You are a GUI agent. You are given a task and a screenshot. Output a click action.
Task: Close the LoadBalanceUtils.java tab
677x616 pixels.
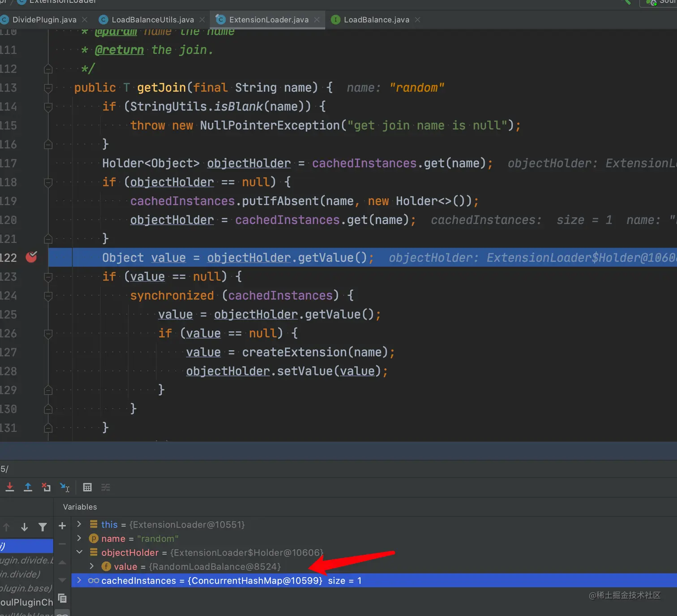[202, 20]
